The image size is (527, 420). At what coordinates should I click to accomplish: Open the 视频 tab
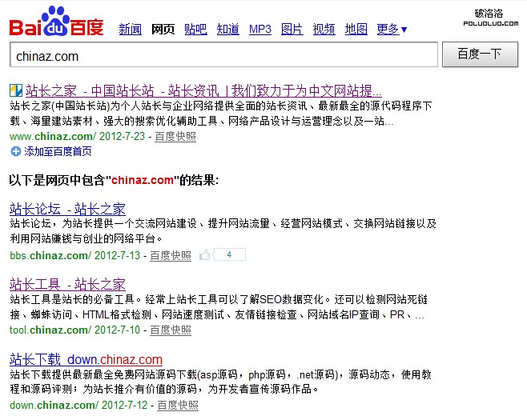[x=324, y=30]
